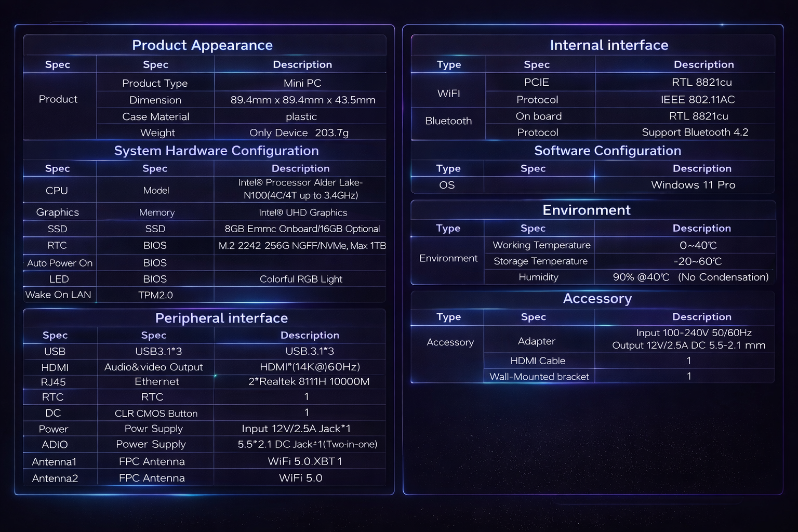The width and height of the screenshot is (798, 532).
Task: Click the Peripheral interface section title
Action: [221, 318]
